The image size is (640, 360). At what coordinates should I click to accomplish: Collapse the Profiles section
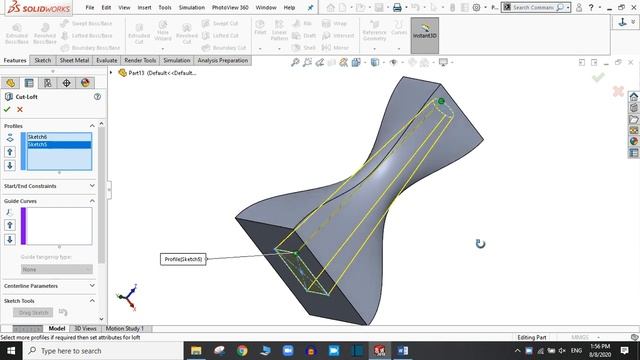click(x=92, y=126)
